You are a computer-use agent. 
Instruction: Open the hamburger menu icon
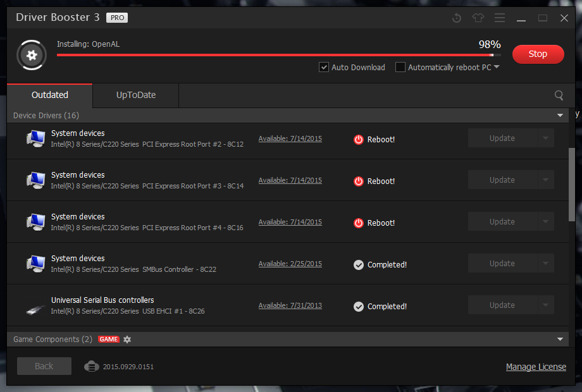(x=500, y=18)
